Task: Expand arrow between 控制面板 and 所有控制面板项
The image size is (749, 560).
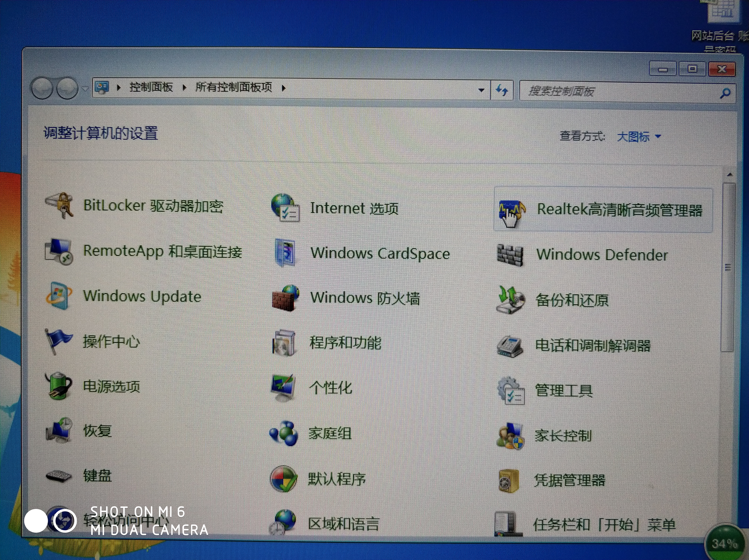Action: [x=184, y=88]
